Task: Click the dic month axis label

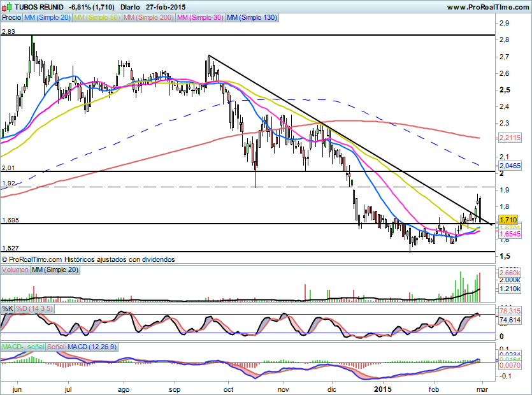Action: pyautogui.click(x=332, y=389)
